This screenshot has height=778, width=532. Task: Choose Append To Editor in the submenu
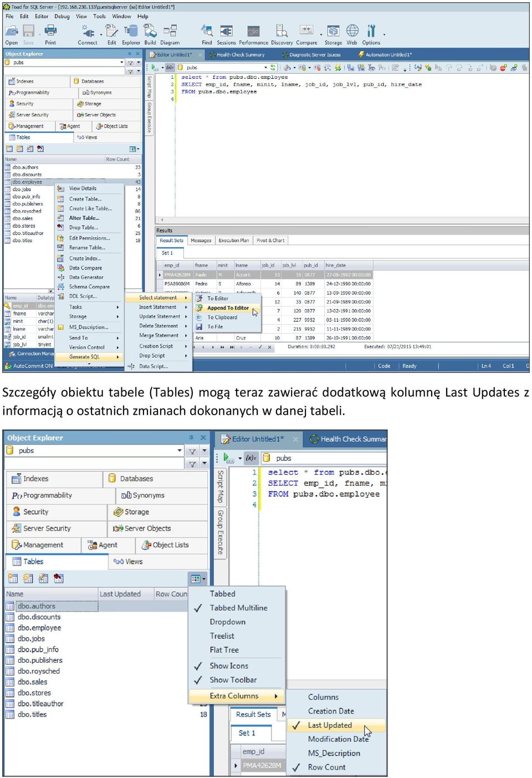(227, 308)
